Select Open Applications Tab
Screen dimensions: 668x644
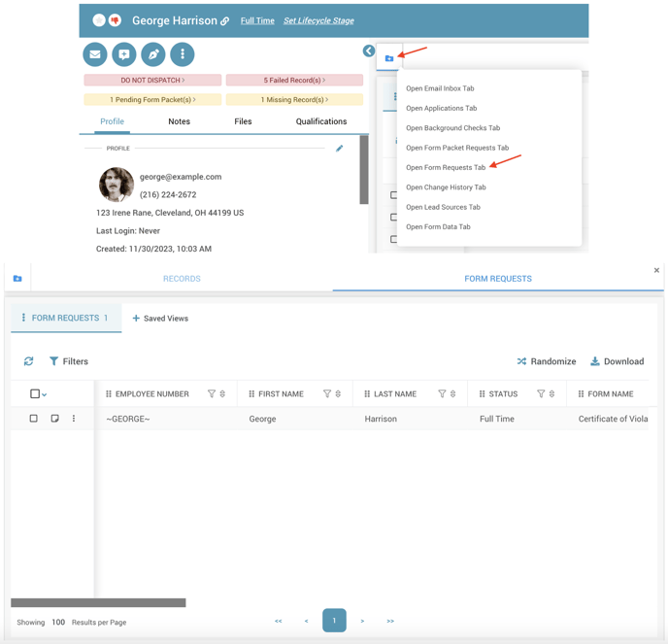tap(442, 108)
